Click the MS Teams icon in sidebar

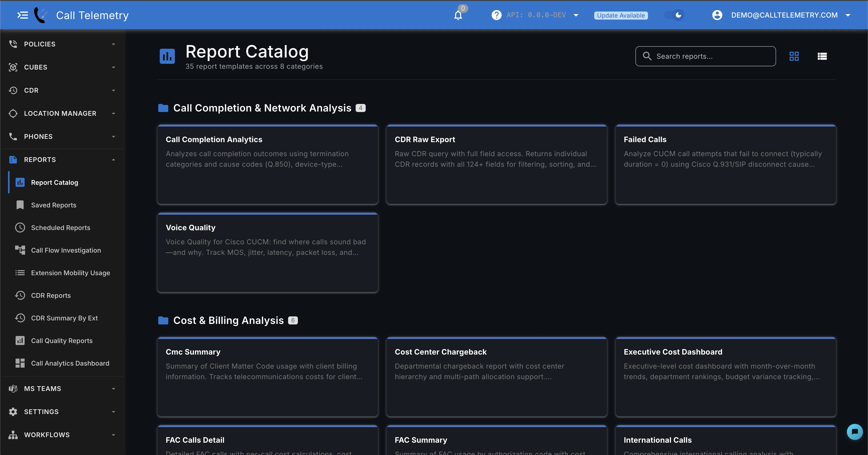pyautogui.click(x=13, y=389)
